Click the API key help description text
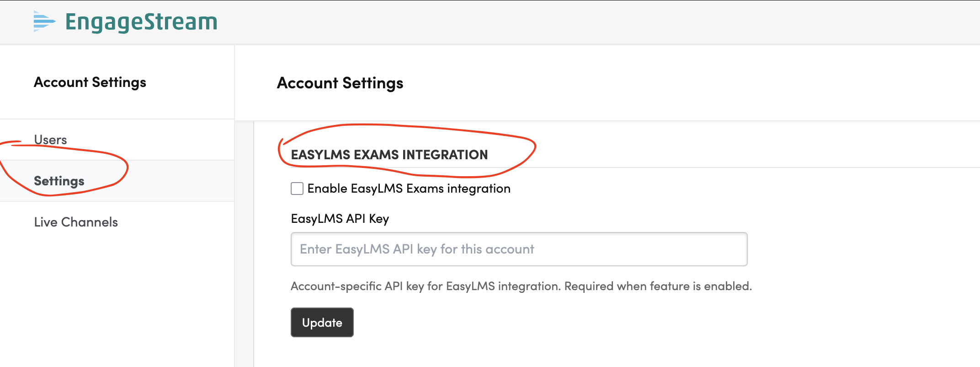980x367 pixels. [521, 286]
